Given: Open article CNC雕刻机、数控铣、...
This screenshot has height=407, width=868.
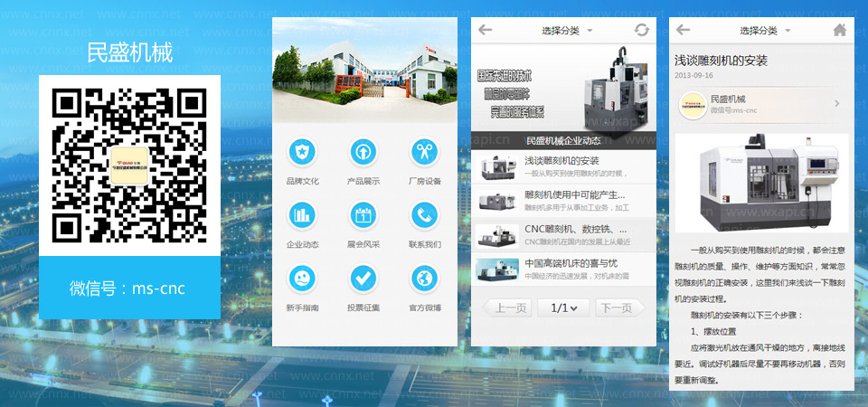Looking at the screenshot, I should pos(563,235).
